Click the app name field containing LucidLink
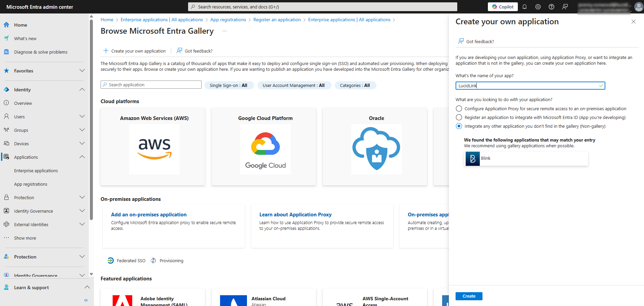This screenshot has height=306, width=644. pos(530,86)
